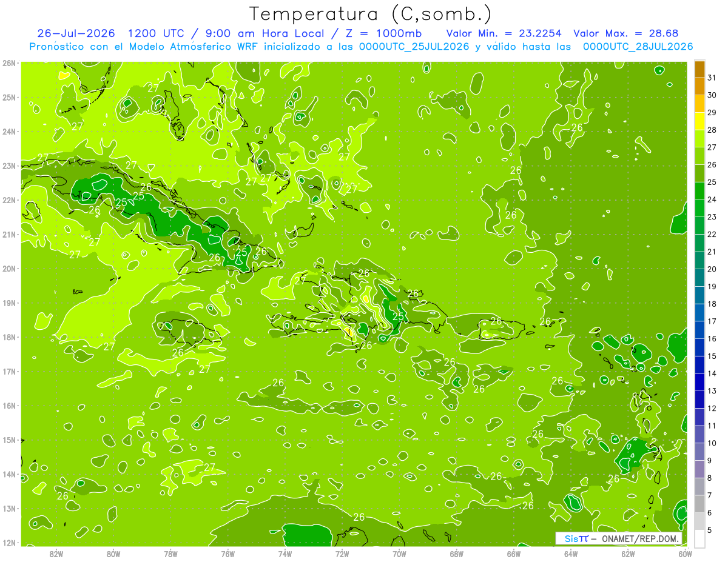Click the '82W' longitude axis label
The width and height of the screenshot is (728, 562).
point(56,554)
